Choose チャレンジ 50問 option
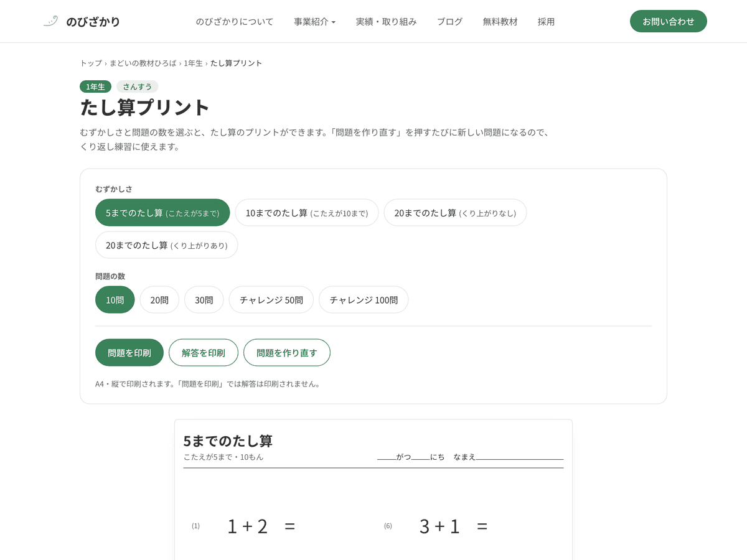 tap(271, 300)
